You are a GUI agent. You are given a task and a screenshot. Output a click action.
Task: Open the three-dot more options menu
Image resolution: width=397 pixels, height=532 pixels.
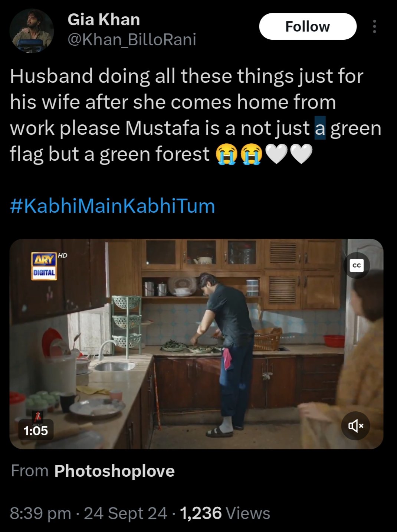[x=374, y=26]
